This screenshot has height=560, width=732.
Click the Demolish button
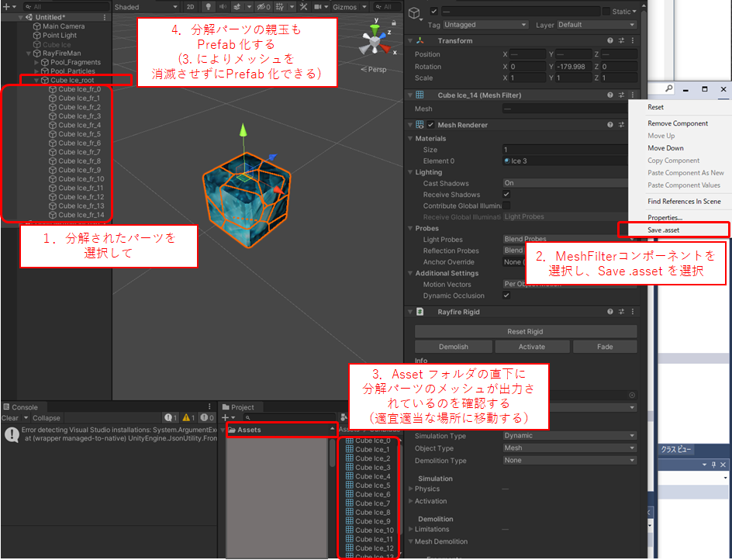(454, 347)
